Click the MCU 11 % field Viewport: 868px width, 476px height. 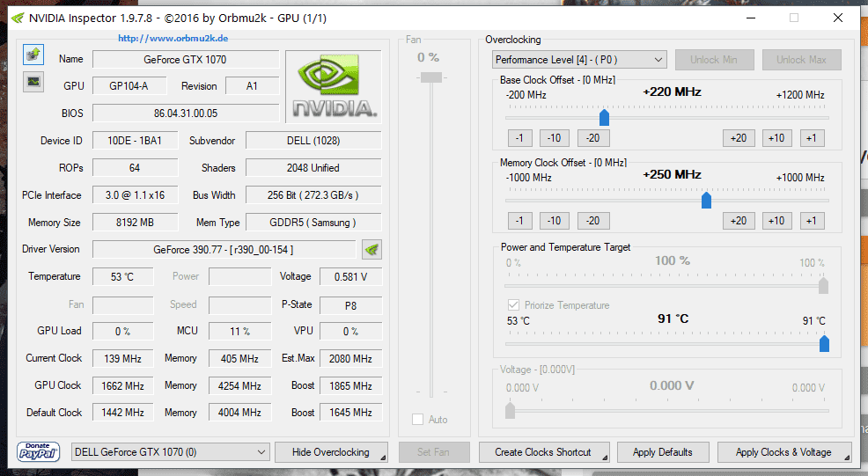239,332
